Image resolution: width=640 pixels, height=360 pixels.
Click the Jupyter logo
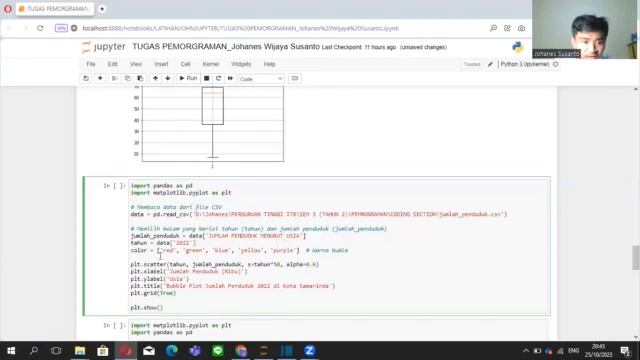[x=104, y=47]
